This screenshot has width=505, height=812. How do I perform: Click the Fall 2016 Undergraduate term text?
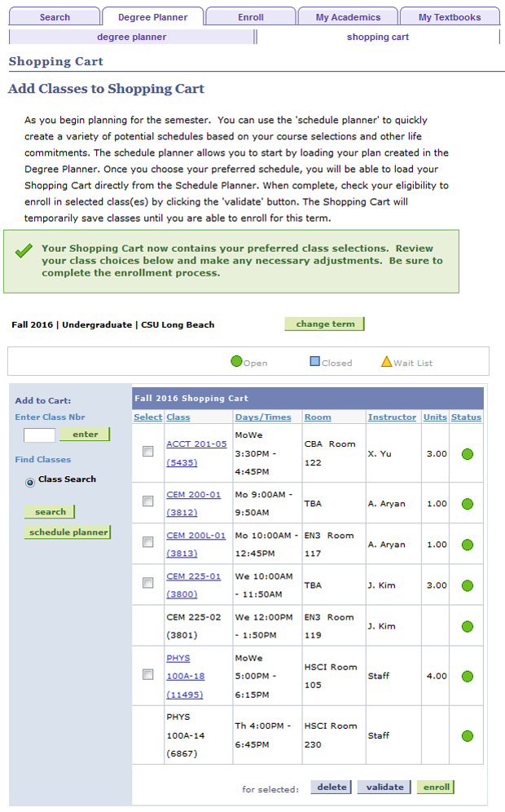click(112, 324)
